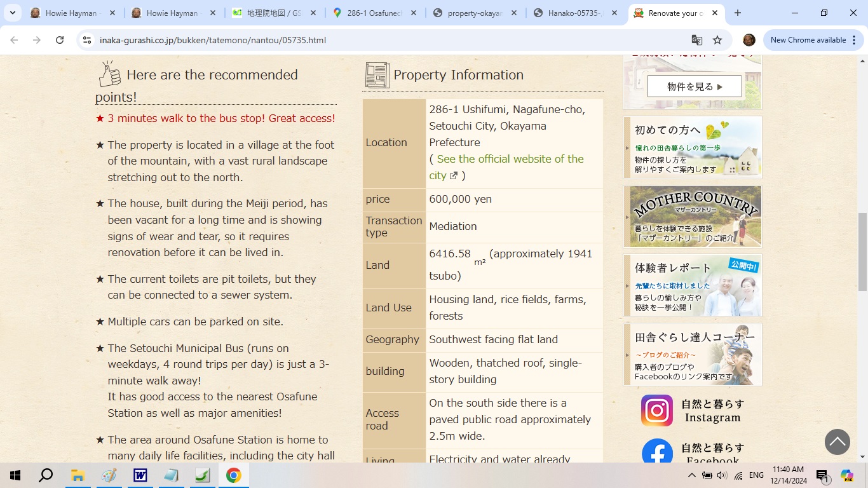The height and width of the screenshot is (488, 868).
Task: Open File Explorer from the taskbar
Action: (78, 475)
